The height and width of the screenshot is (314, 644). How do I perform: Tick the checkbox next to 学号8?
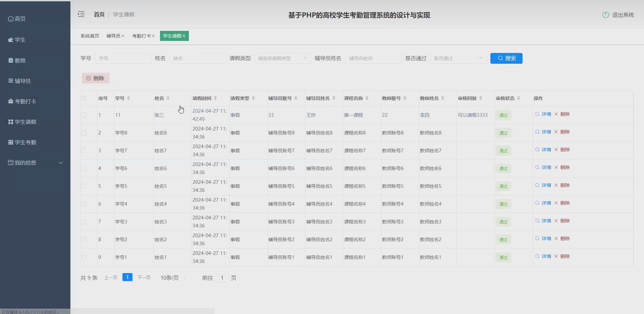[x=84, y=133]
